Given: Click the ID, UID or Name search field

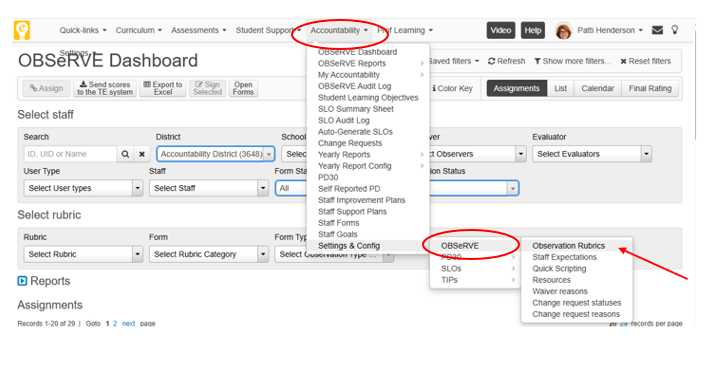Looking at the screenshot, I should [x=70, y=154].
